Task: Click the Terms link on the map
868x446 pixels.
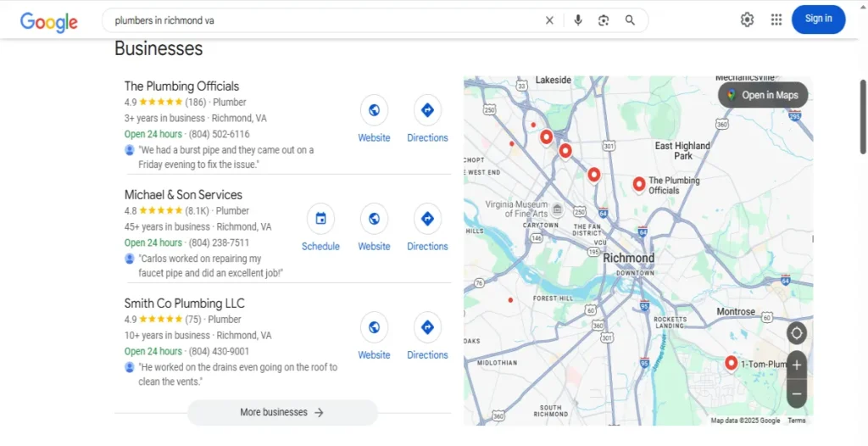Action: point(797,421)
